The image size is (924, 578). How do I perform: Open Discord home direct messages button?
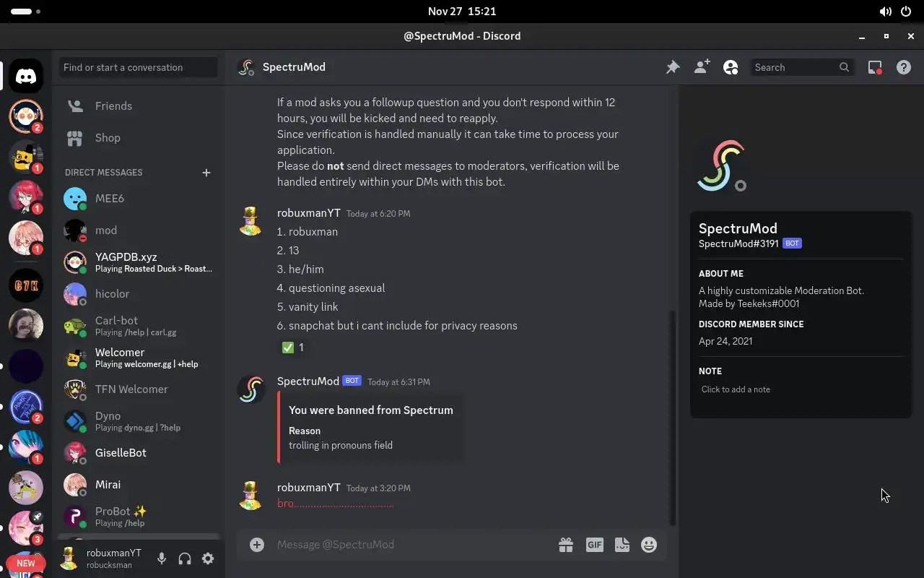tap(26, 76)
